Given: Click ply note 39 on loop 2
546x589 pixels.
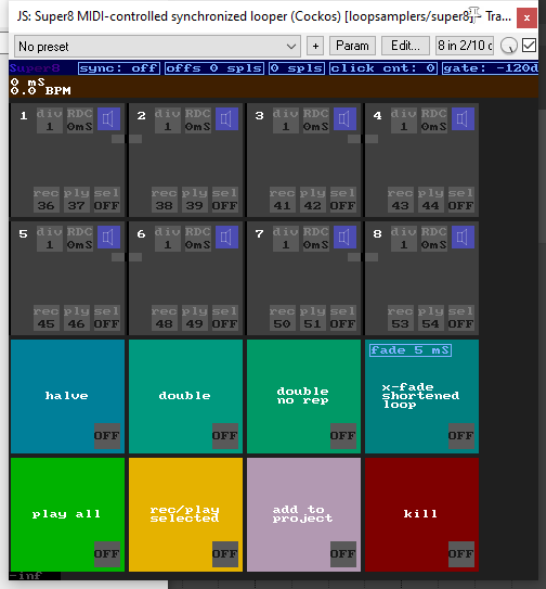Looking at the screenshot, I should tap(195, 200).
